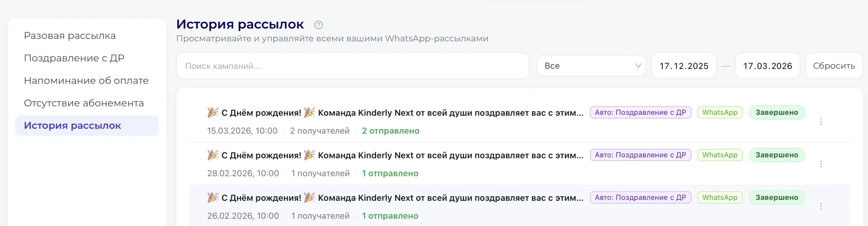Open the three-dot menu for the 28.02.2026 campaign
868x226 pixels.
click(821, 164)
